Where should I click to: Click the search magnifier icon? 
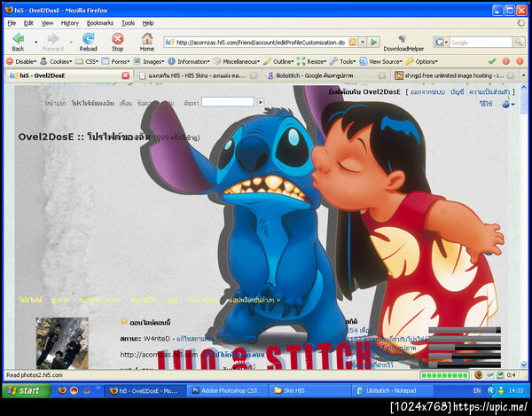[519, 43]
